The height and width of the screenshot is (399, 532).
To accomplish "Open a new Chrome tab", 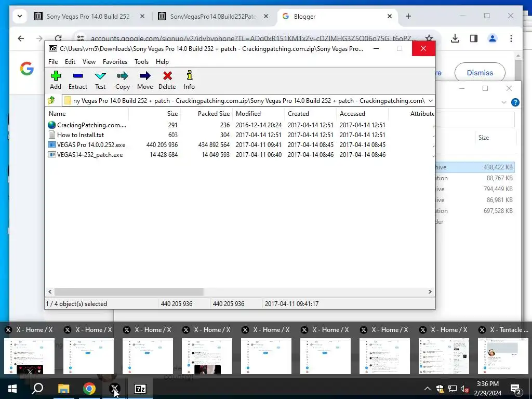I will click(x=408, y=16).
